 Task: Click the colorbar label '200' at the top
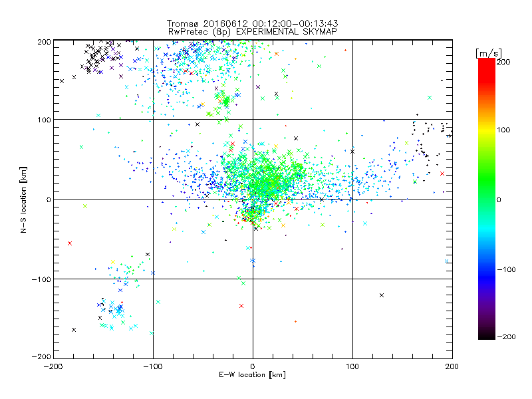(x=503, y=62)
